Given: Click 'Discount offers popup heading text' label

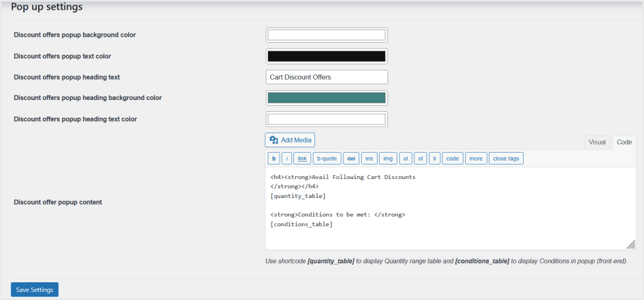Looking at the screenshot, I should pyautogui.click(x=66, y=77).
